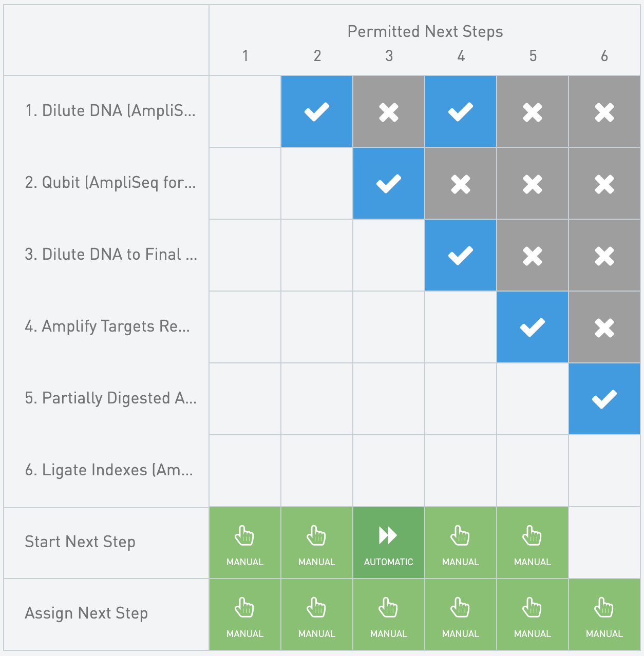Uncheck step 1 to step 4 permission

click(461, 111)
